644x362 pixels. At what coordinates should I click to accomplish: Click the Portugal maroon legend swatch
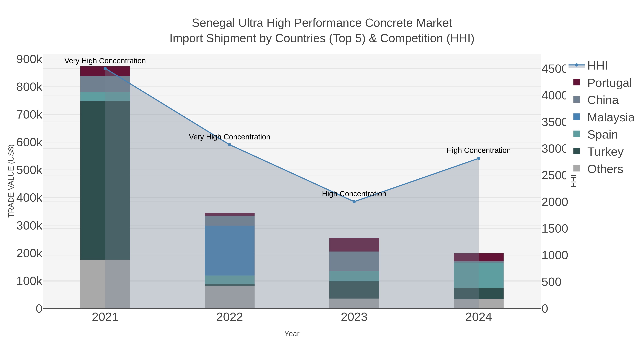(577, 82)
